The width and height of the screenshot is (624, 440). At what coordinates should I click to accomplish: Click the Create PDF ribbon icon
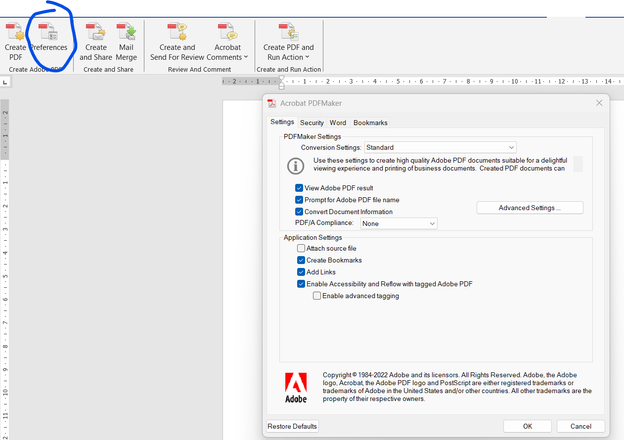coord(15,32)
